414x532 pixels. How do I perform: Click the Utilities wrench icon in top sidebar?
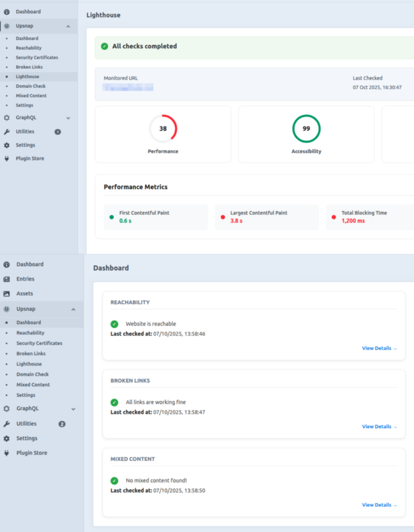click(7, 132)
